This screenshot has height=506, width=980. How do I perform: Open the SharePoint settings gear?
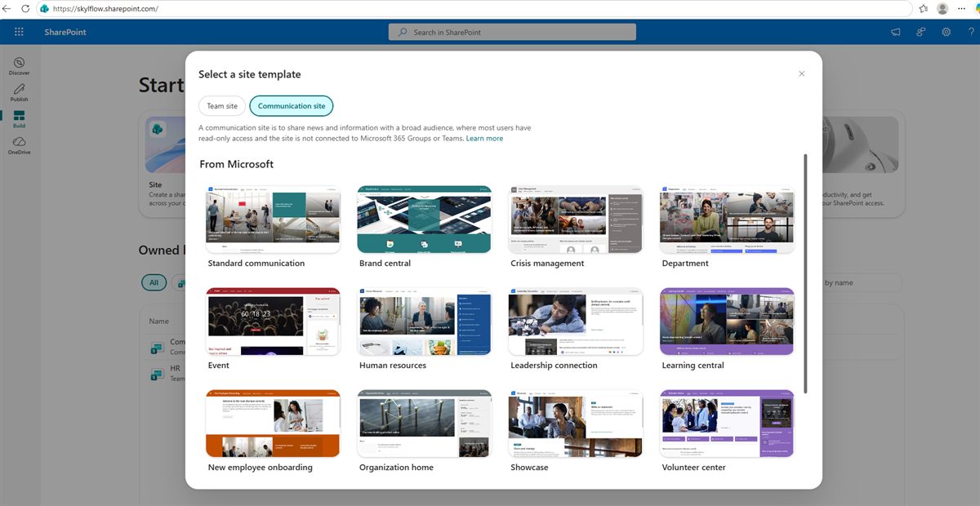coord(946,32)
